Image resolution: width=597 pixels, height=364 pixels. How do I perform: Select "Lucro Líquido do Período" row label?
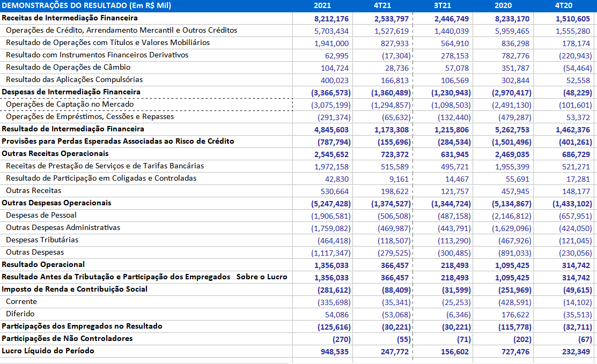pos(48,351)
